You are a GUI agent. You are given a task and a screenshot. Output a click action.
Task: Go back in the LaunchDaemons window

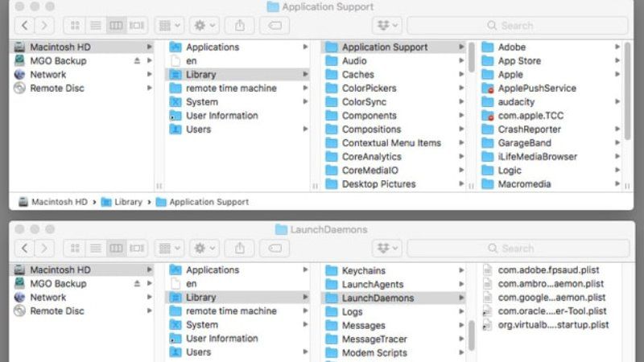coord(25,249)
